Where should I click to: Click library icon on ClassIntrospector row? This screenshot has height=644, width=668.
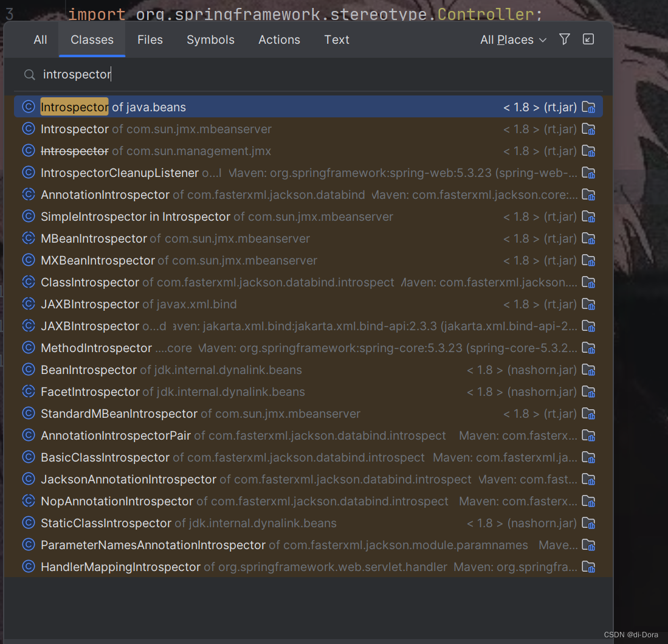click(x=588, y=282)
